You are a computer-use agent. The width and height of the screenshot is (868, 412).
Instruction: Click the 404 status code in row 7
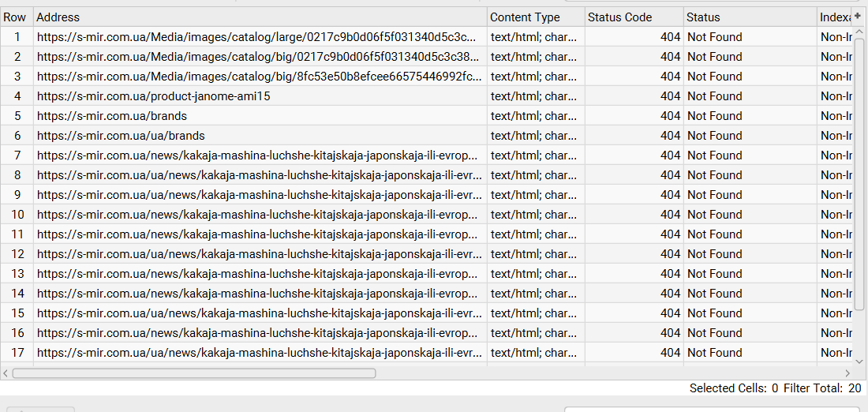(670, 155)
